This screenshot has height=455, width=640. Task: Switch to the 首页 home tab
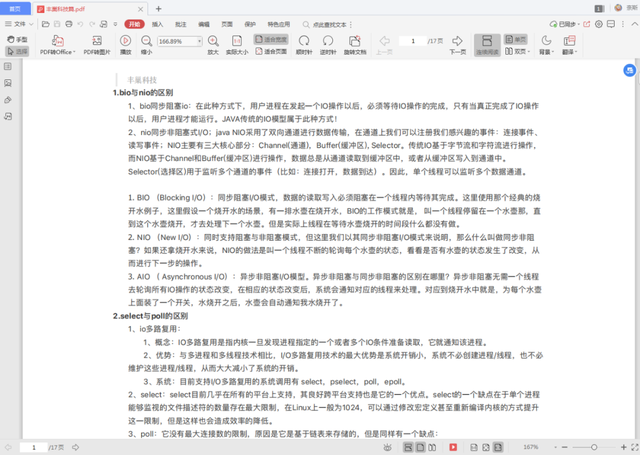[x=16, y=9]
